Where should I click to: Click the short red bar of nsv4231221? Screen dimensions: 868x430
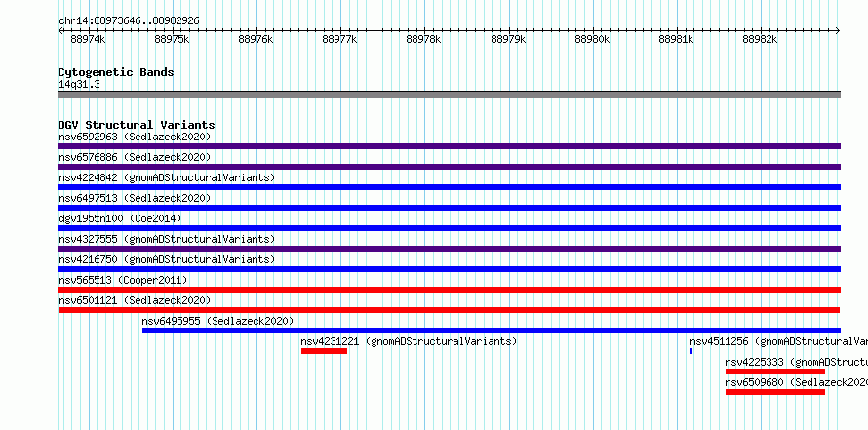324,351
